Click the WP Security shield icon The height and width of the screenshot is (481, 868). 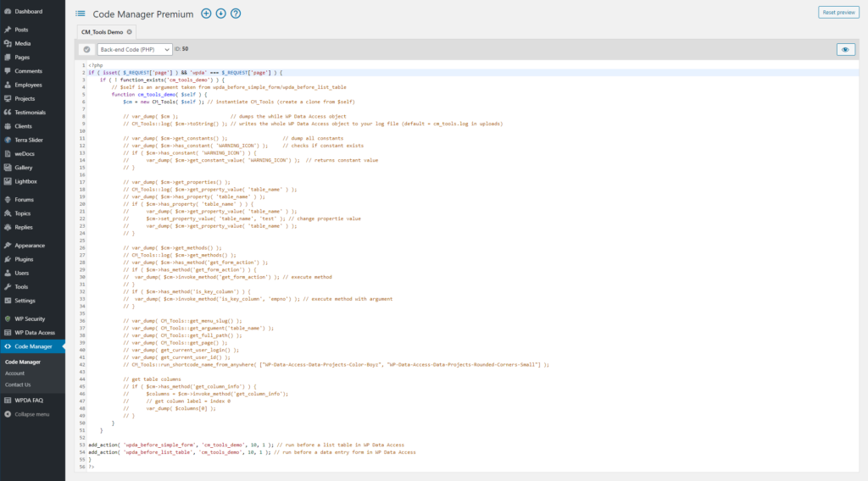click(x=8, y=318)
